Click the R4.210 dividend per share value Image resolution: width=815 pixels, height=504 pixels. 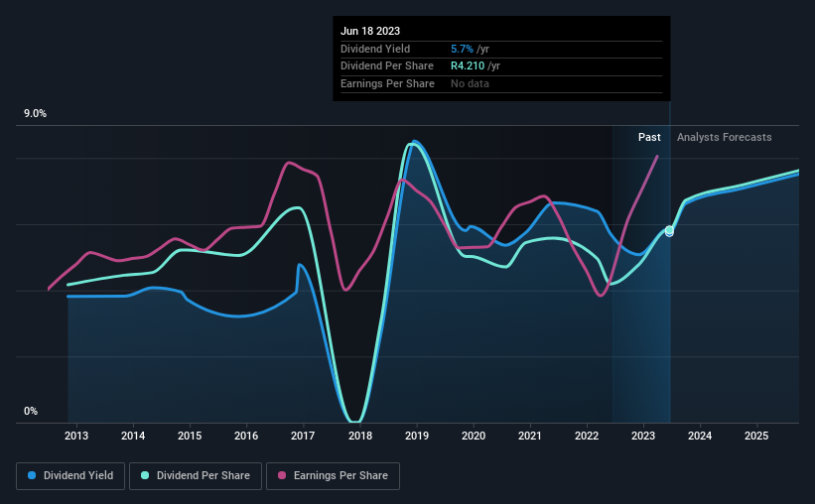468,66
